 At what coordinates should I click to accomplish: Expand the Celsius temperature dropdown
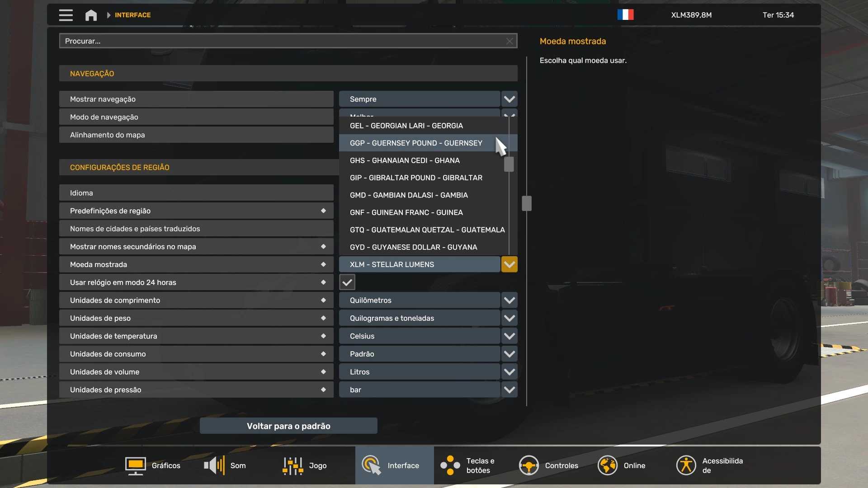pos(509,336)
